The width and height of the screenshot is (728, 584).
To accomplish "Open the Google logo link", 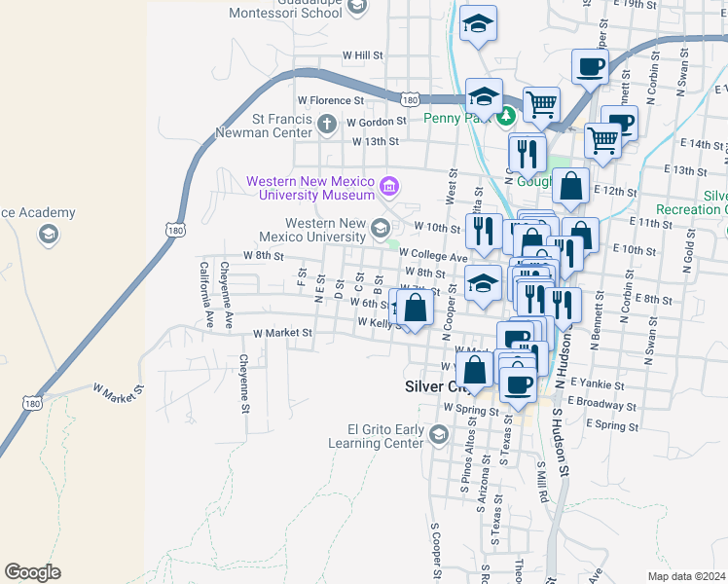I will (x=32, y=572).
